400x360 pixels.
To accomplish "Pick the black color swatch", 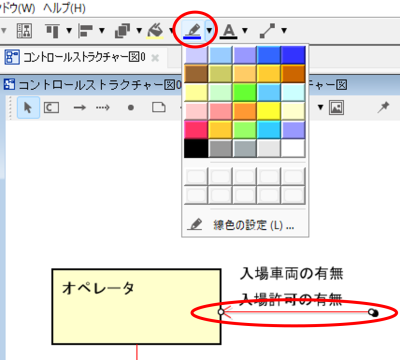I will click(x=196, y=148).
